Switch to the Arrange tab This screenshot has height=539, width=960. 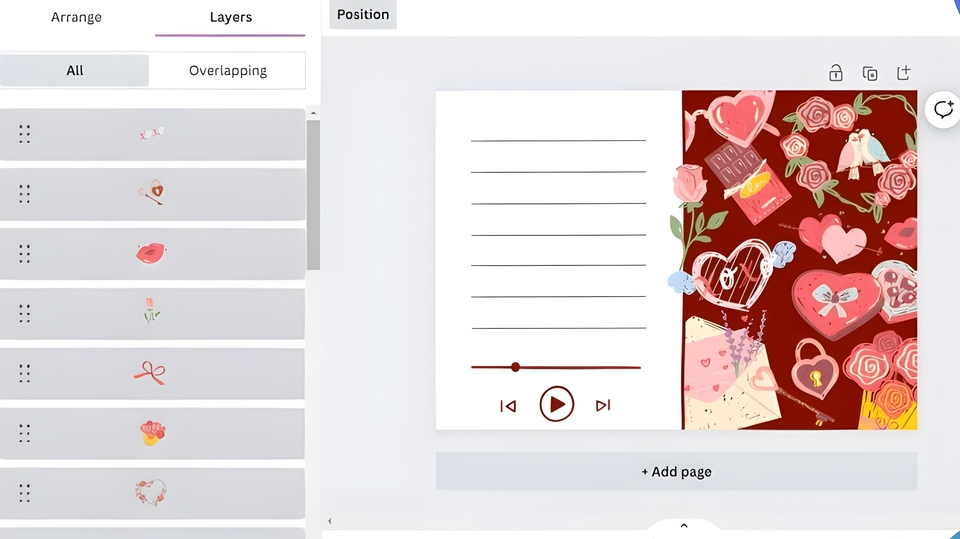[x=76, y=17]
